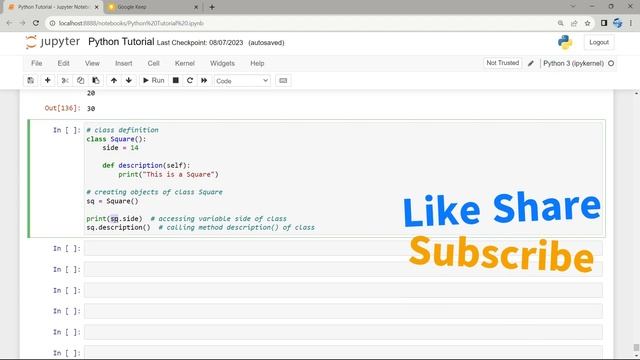The width and height of the screenshot is (640, 360).
Task: Open the Widgets menu
Action: point(222,63)
